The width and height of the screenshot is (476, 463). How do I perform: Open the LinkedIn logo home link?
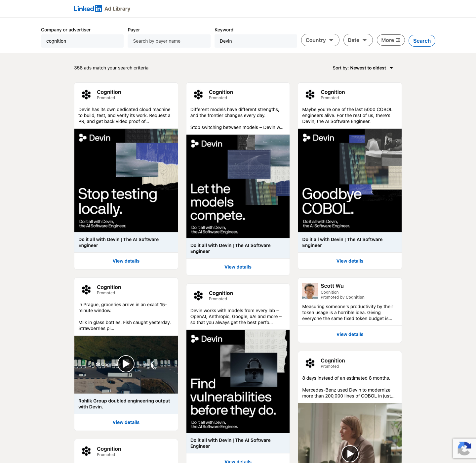pos(88,9)
